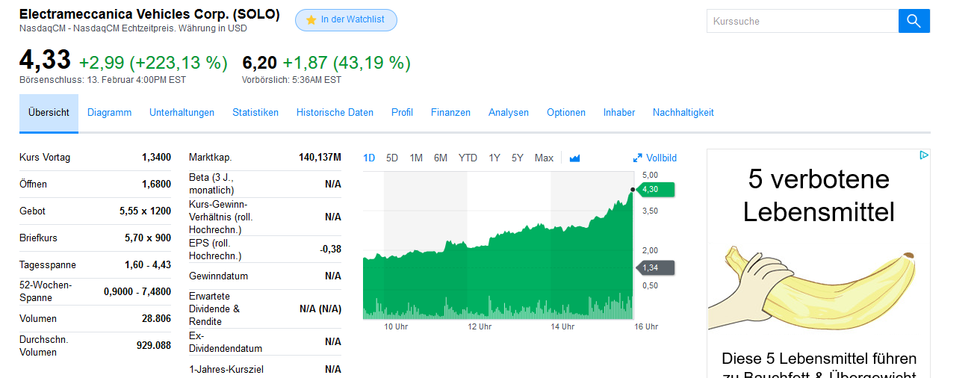
Task: Click the chart type icon
Action: [x=574, y=158]
